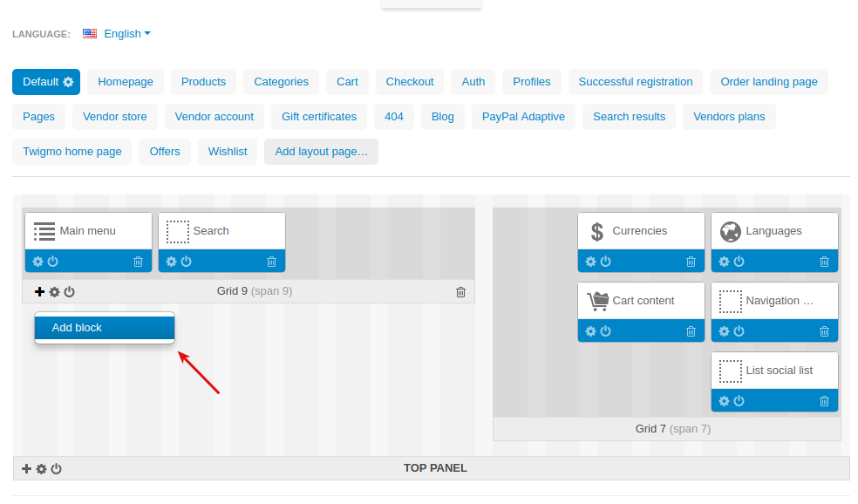
Task: Click the plus icon in Top Panel bar
Action: [x=26, y=469]
